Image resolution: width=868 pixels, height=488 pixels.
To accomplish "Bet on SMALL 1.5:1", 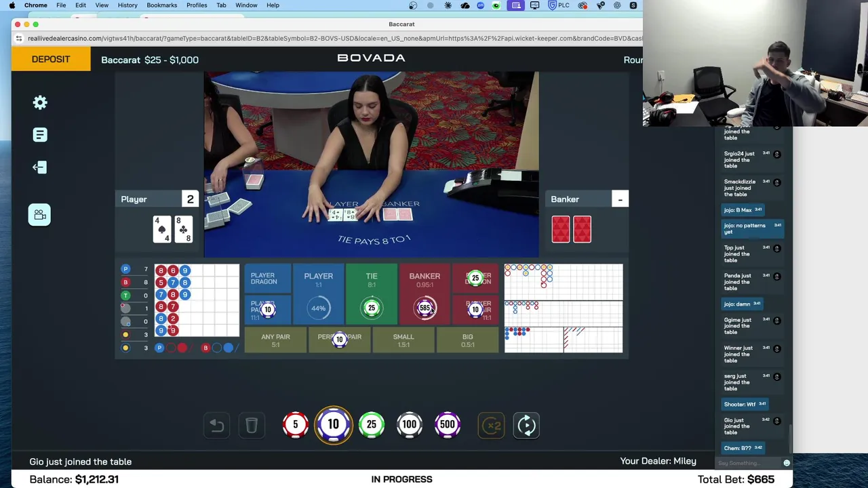I will pyautogui.click(x=403, y=340).
